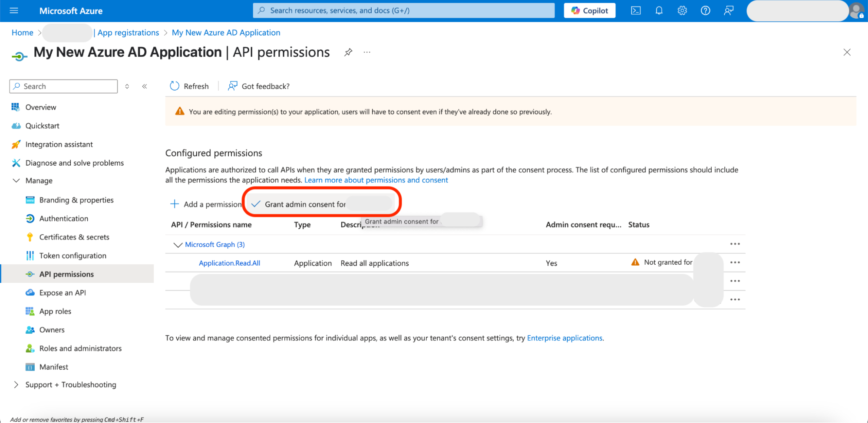Viewport: 868px width, 423px height.
Task: Click the warning icon in the banner
Action: 180,111
